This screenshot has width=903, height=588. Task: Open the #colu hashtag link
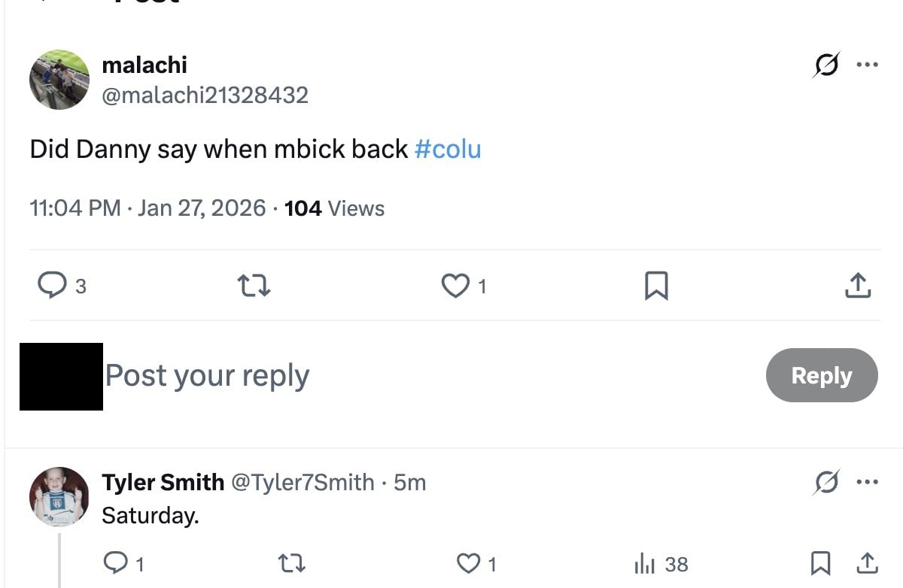pyautogui.click(x=448, y=149)
